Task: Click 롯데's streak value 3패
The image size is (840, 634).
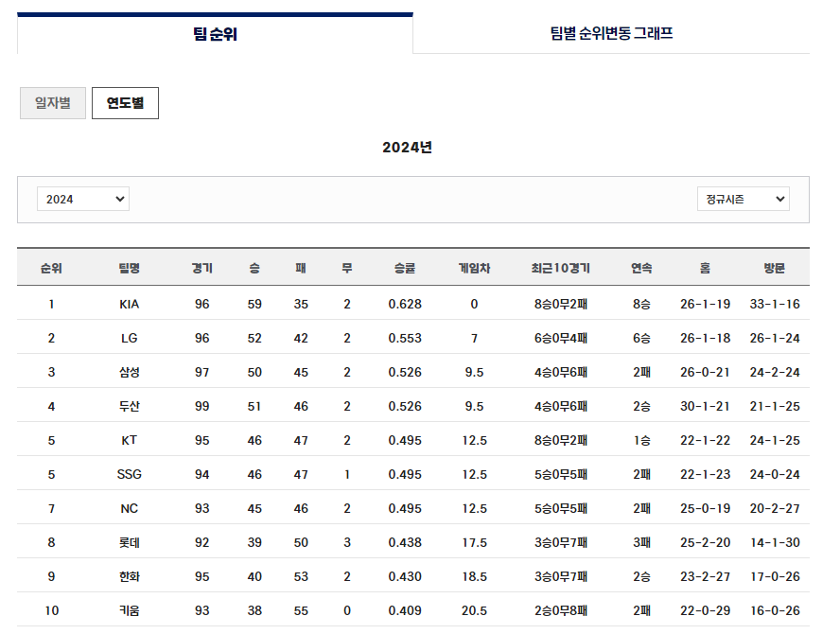Action: coord(641,542)
